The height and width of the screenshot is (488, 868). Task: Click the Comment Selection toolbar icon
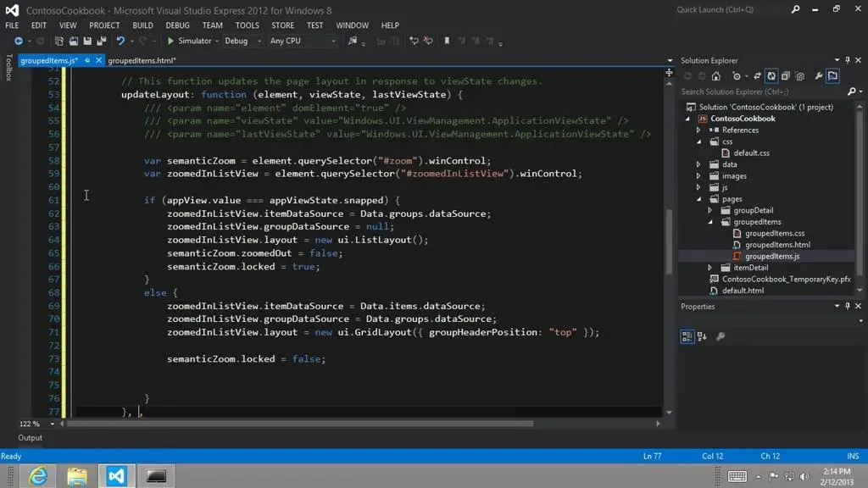click(414, 41)
